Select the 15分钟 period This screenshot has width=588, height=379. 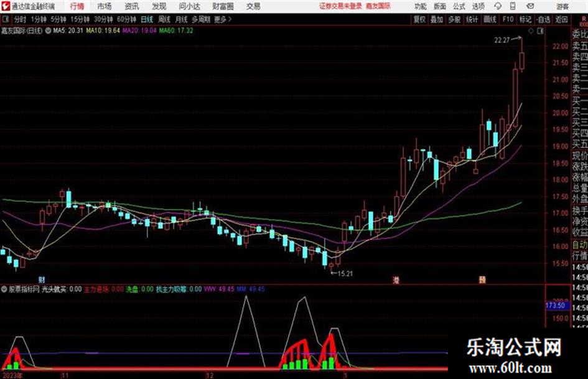[x=80, y=19]
